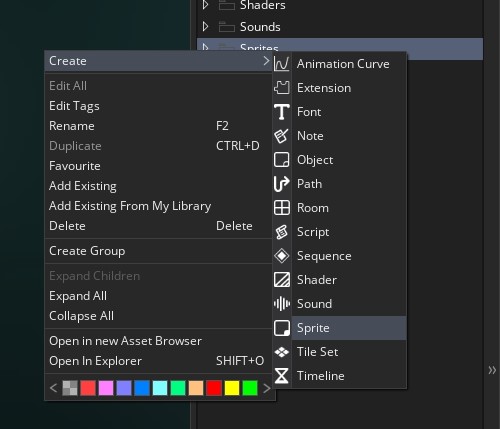
Task: Click the Script scroll icon
Action: [x=282, y=232]
